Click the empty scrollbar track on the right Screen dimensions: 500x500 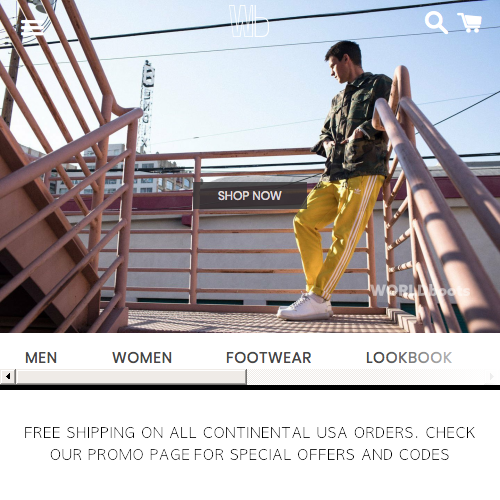(x=365, y=377)
